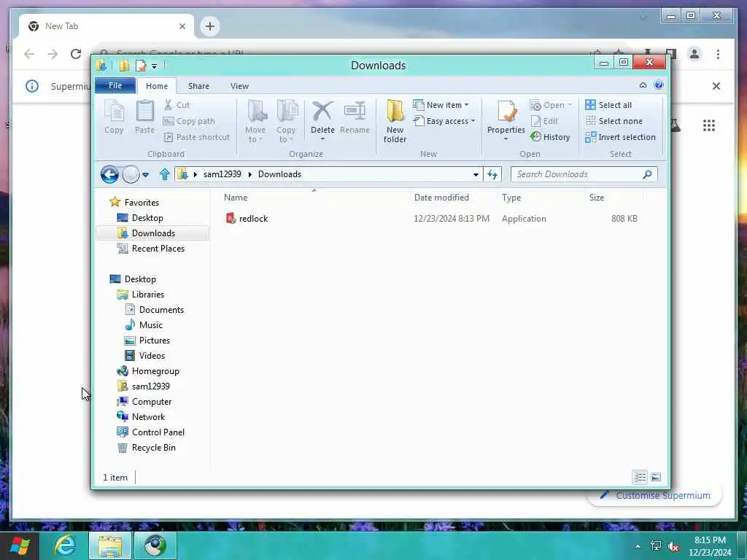Switch to the Home ribbon tab
This screenshot has height=560, width=747.
157,86
